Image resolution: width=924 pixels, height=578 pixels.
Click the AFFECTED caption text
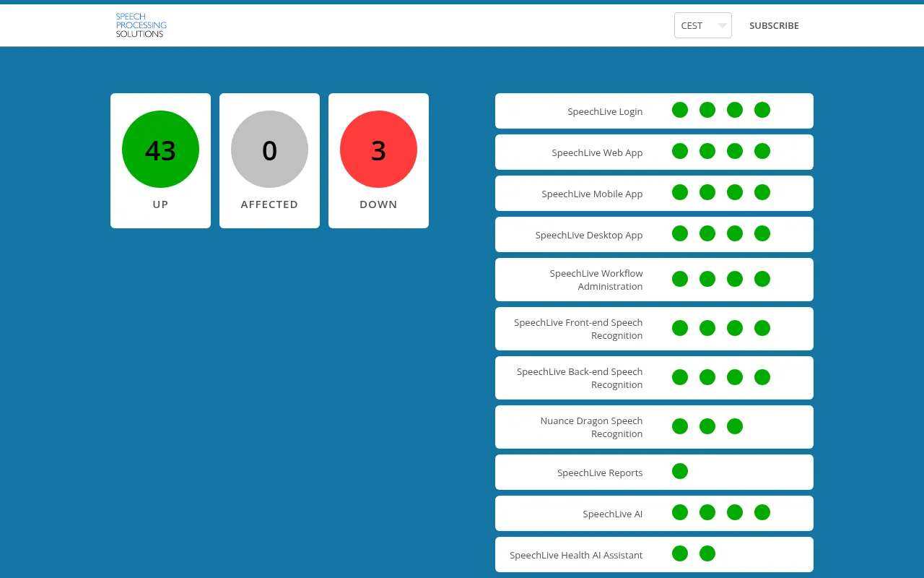click(x=269, y=204)
